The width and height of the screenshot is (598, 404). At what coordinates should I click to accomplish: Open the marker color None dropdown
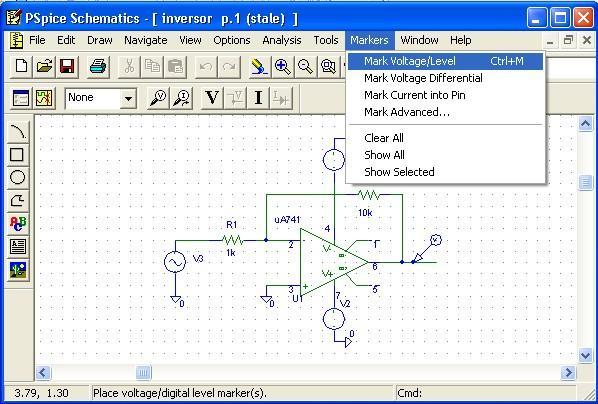[129, 98]
